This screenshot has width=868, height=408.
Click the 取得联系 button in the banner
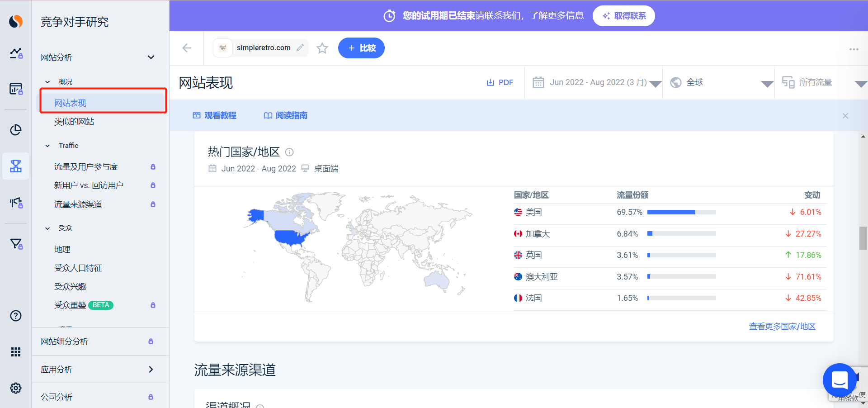[623, 15]
